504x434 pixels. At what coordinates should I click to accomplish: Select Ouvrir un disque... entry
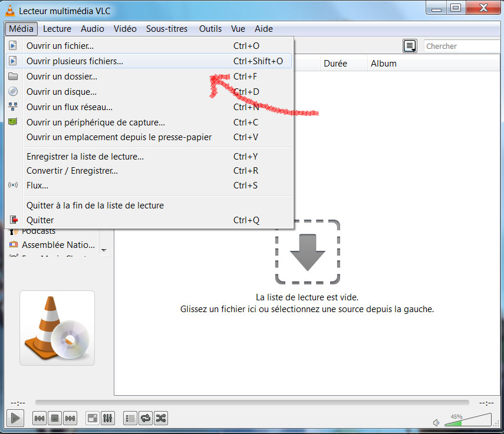tap(149, 92)
